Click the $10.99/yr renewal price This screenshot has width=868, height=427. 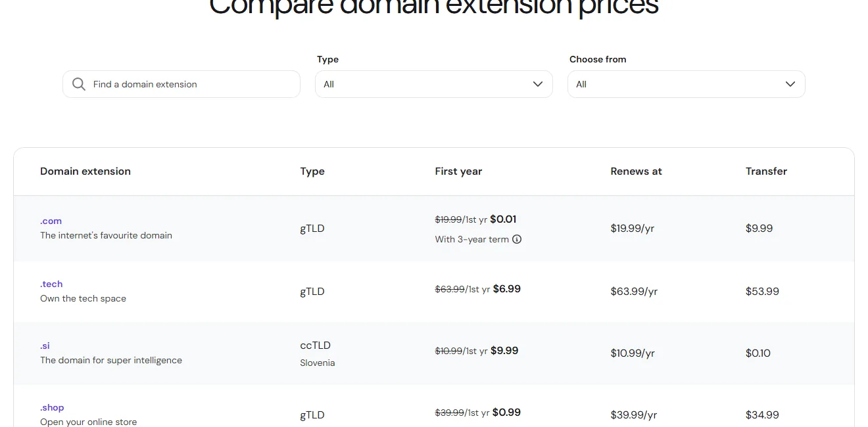click(x=633, y=353)
